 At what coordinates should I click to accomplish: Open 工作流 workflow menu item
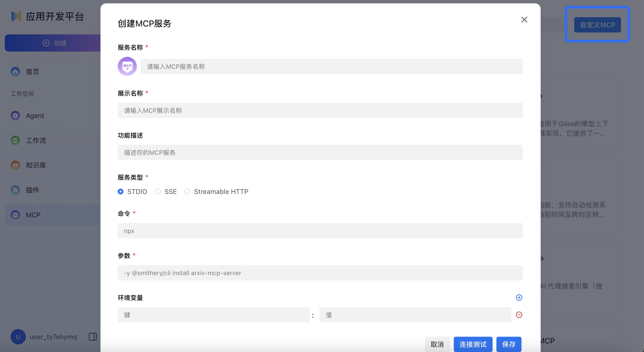point(36,140)
